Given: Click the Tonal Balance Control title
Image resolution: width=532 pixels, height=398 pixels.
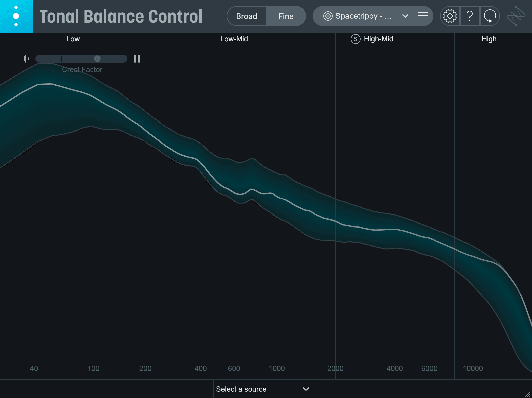Looking at the screenshot, I should coord(121,16).
